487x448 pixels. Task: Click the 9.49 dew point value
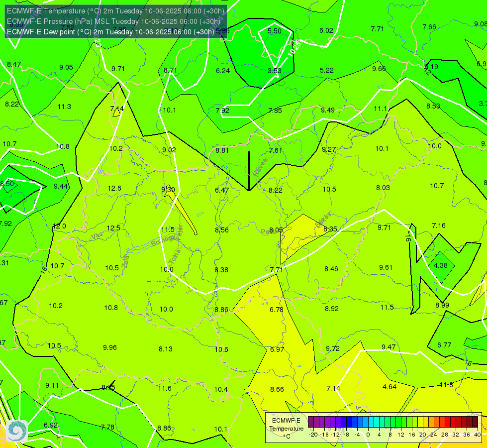click(328, 110)
